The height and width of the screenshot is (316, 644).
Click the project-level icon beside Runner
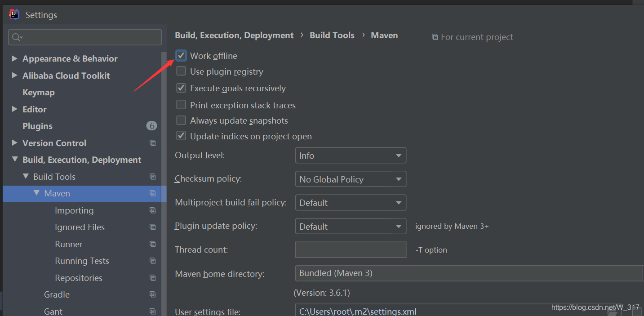(153, 244)
